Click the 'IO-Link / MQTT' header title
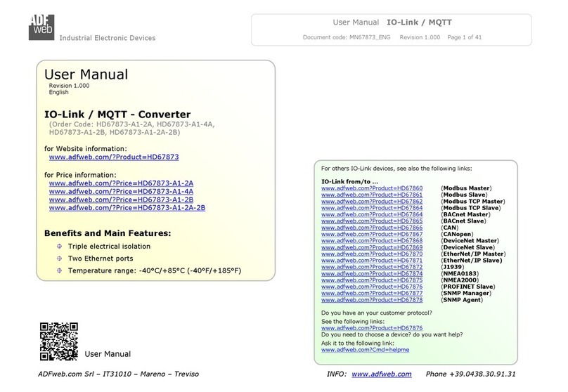 coord(419,22)
